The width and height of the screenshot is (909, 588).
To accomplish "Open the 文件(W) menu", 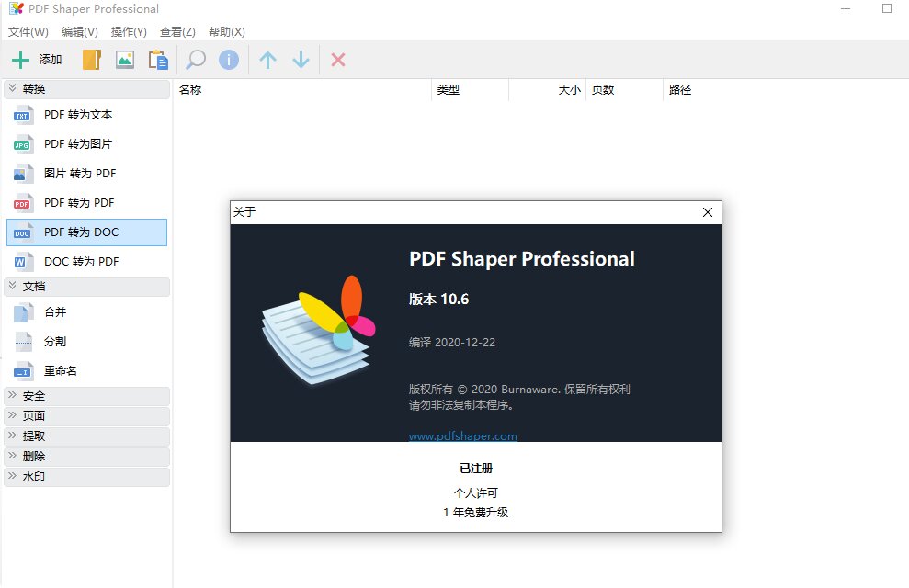I will (x=26, y=31).
